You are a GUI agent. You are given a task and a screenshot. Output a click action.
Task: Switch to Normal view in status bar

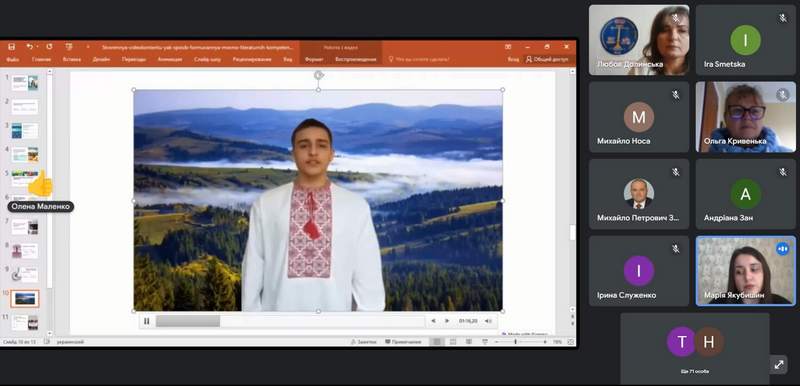click(x=436, y=342)
